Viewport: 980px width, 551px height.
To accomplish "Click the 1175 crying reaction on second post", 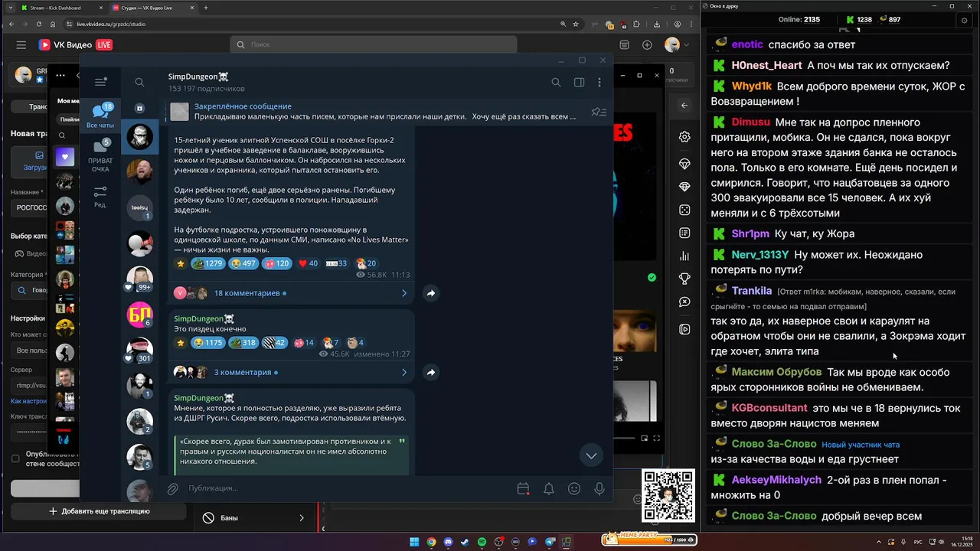I will pos(207,343).
